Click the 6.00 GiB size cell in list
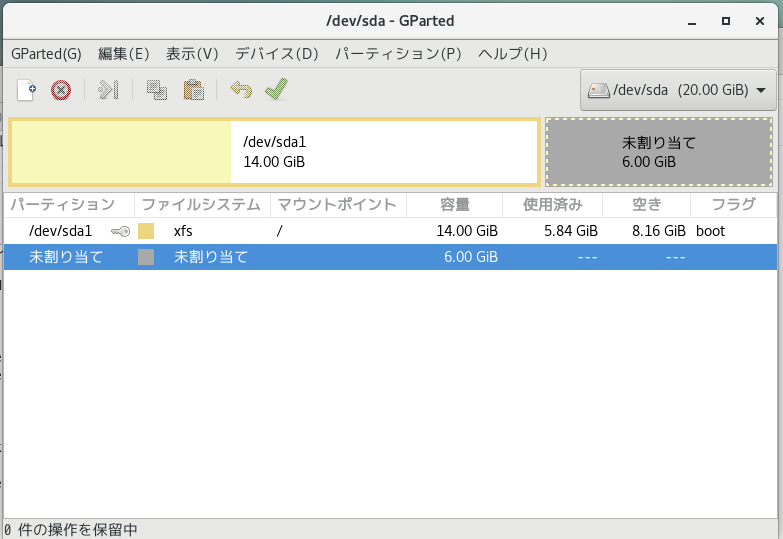This screenshot has width=783, height=539. [x=471, y=257]
